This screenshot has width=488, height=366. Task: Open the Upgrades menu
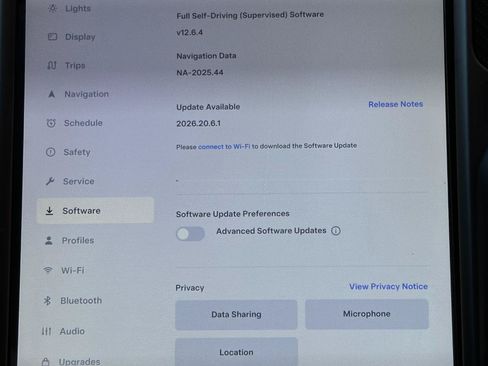point(79,362)
